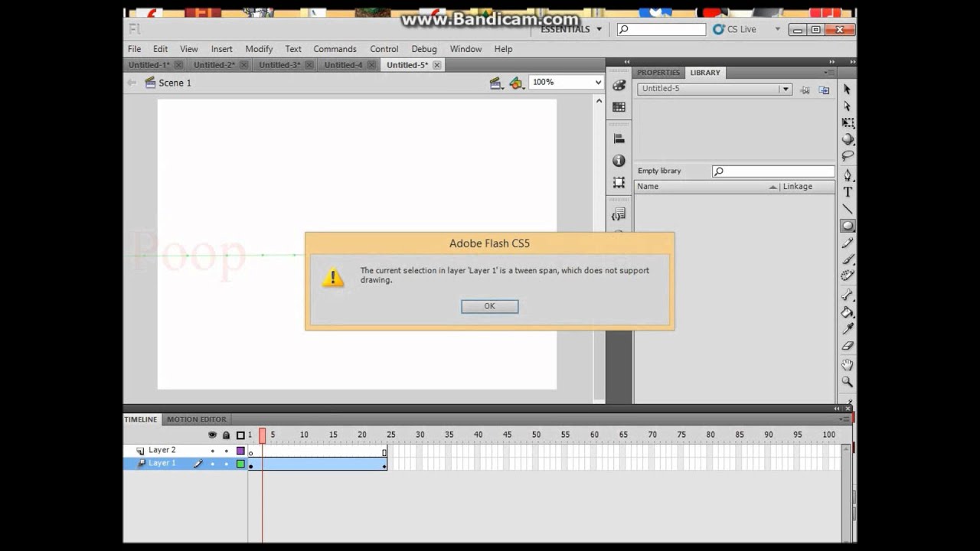Viewport: 980px width, 551px height.
Task: Open the Align panel icon
Action: 619,139
